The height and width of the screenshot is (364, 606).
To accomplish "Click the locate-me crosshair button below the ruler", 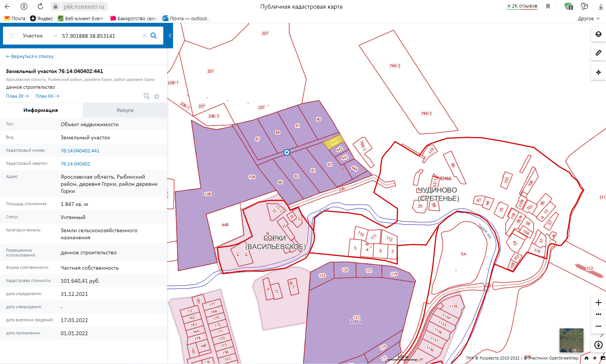I will 598,72.
